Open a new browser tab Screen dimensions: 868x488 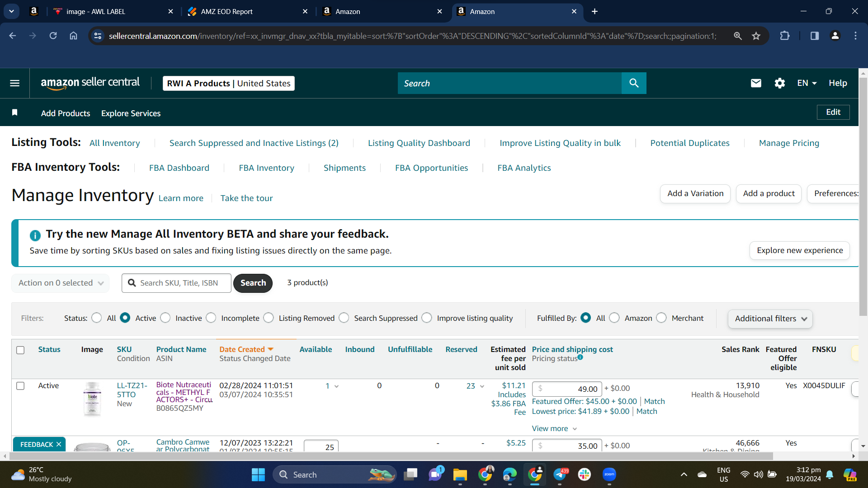tap(594, 11)
